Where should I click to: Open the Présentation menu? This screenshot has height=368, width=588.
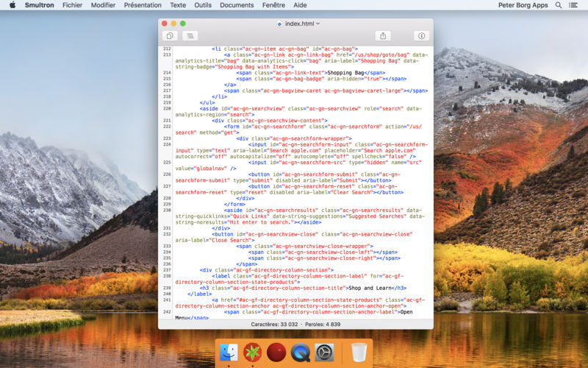pyautogui.click(x=143, y=5)
